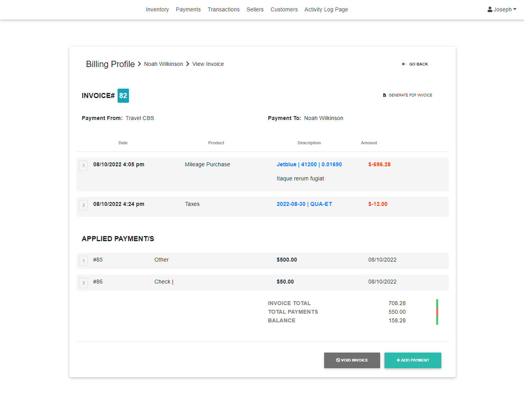Click the PDF file icon for invoice
Viewport: 524px width, 420px height.
(384, 95)
